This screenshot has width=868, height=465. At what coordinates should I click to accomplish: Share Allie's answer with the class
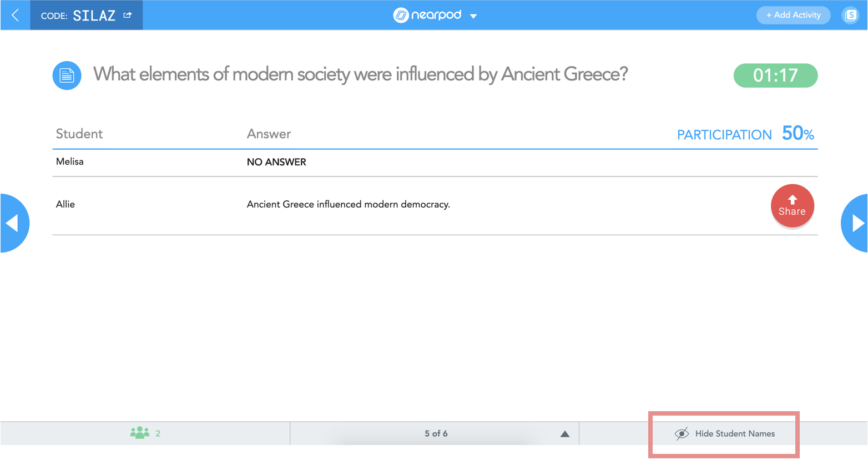pyautogui.click(x=792, y=206)
